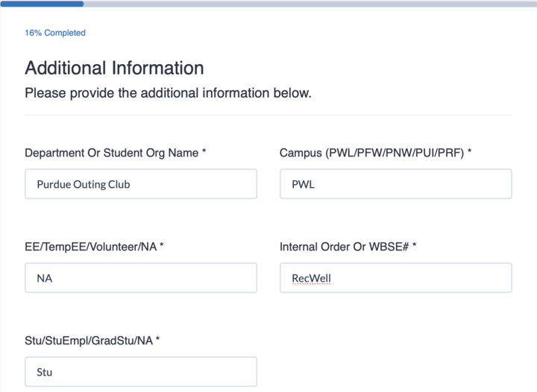Click the asterisk beside Internal Order Or WBSE#
This screenshot has height=392, width=537.
415,247
